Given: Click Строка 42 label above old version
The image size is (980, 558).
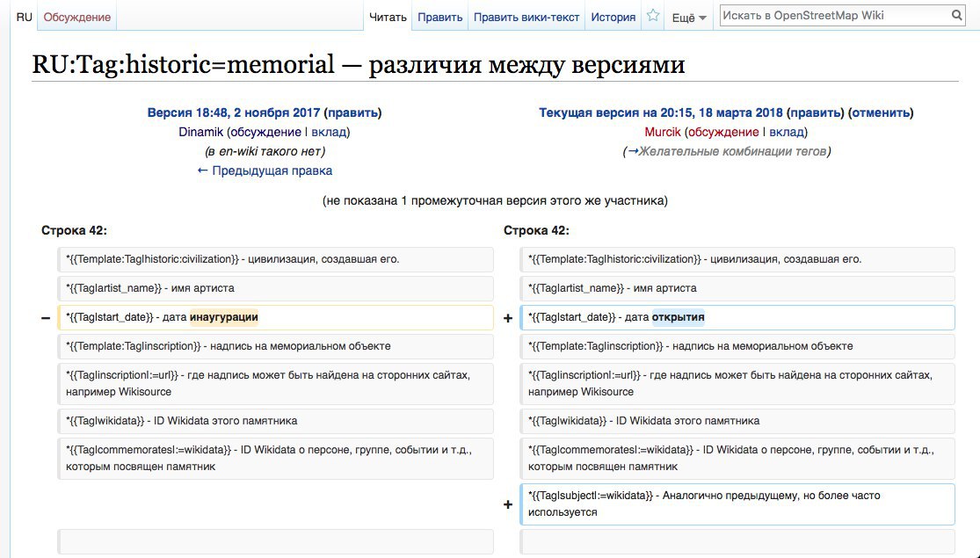Looking at the screenshot, I should tap(74, 230).
